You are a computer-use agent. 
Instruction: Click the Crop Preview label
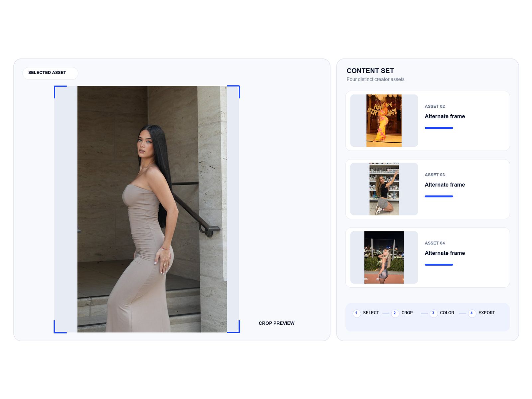(x=277, y=323)
